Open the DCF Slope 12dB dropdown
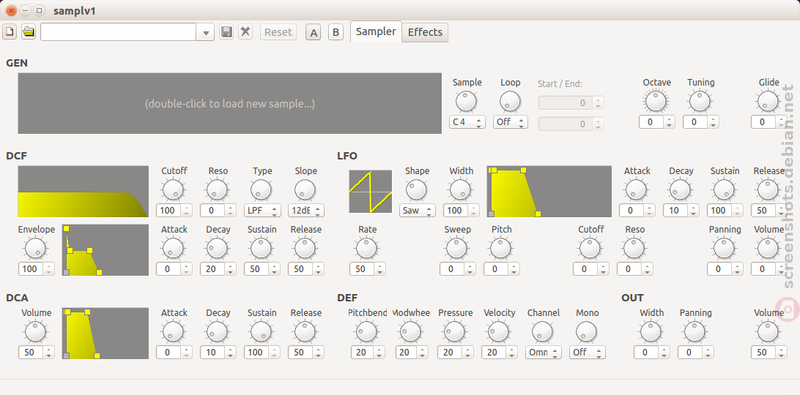Screen dimensions: 800x395 (306, 210)
